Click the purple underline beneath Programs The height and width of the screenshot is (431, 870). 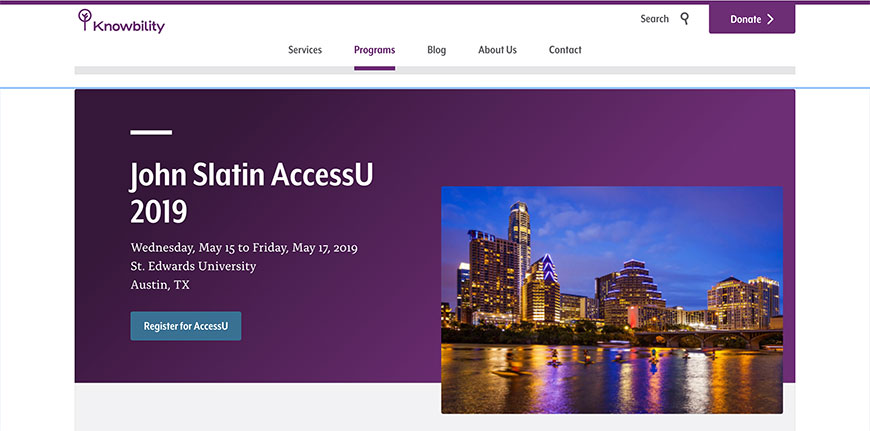pos(374,68)
